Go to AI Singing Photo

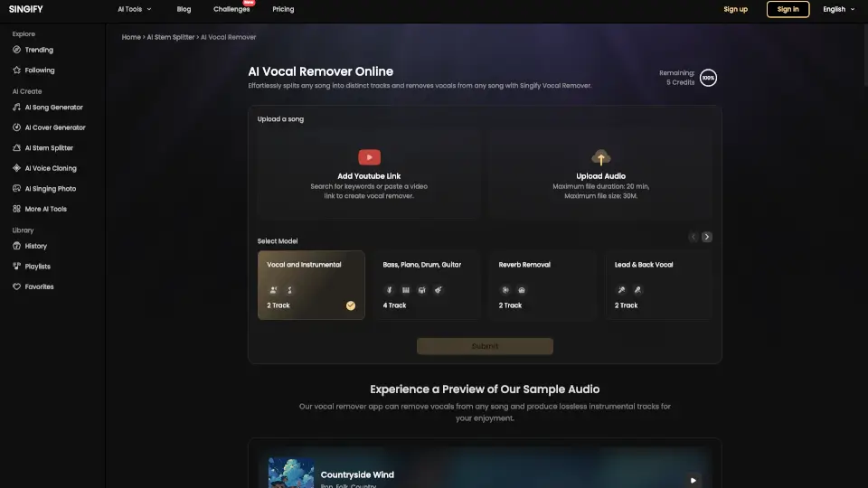point(50,189)
